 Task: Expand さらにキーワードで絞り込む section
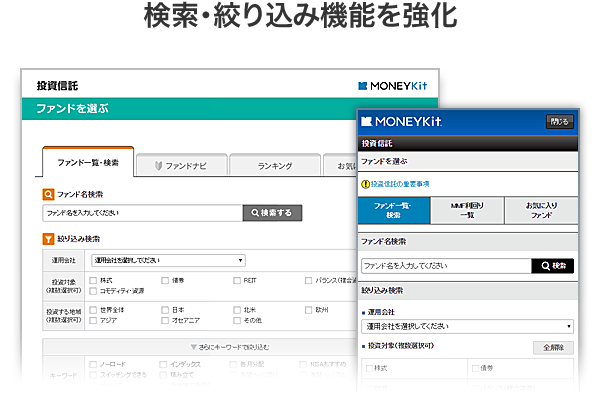pyautogui.click(x=230, y=347)
